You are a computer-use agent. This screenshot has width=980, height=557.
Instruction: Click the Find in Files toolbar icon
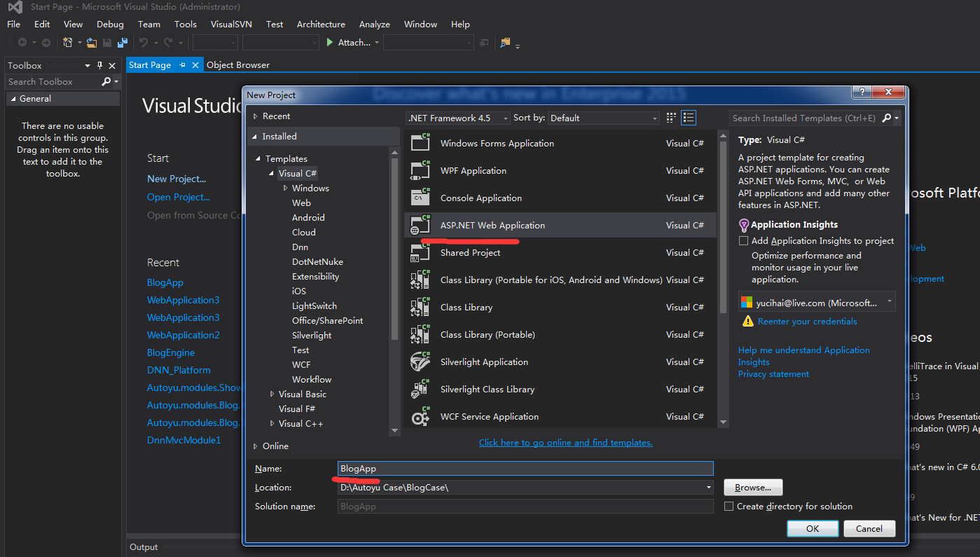pyautogui.click(x=505, y=43)
